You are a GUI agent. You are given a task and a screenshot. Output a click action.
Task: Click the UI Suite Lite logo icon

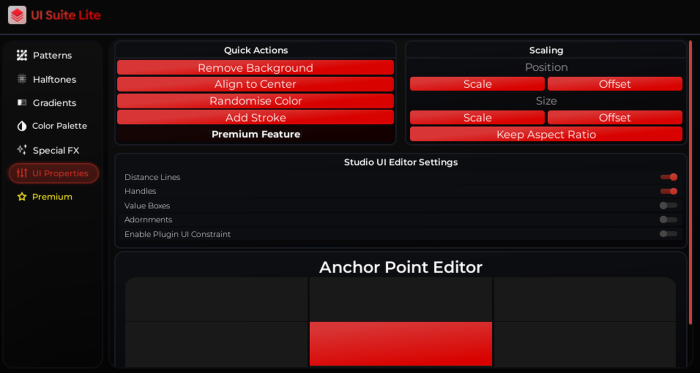tap(17, 15)
